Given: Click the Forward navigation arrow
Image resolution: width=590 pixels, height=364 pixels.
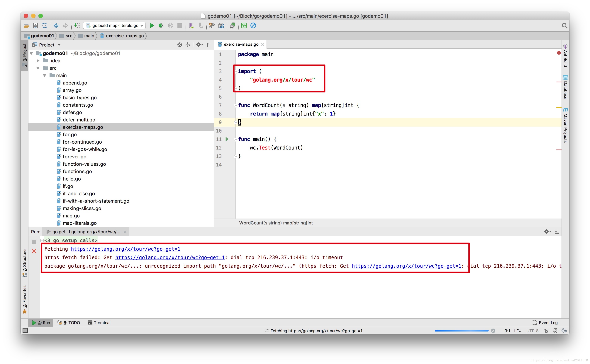Looking at the screenshot, I should pos(65,25).
